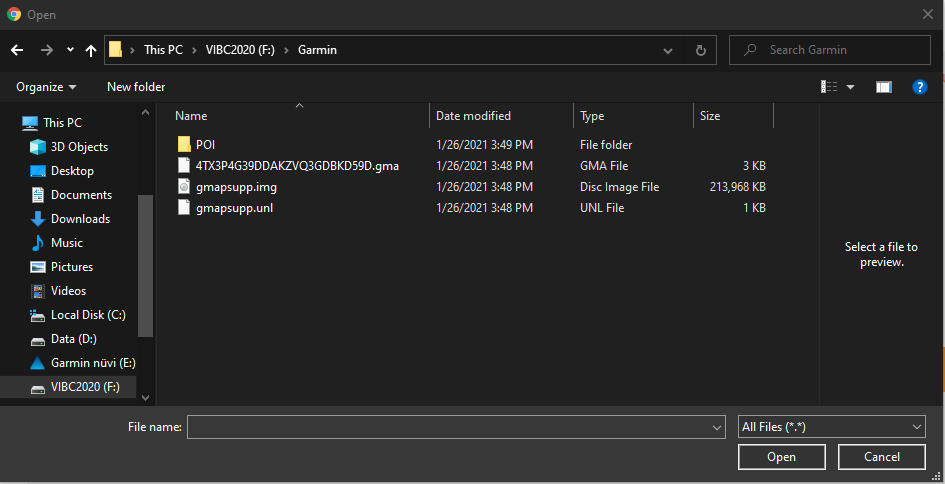Click POI folder icon
Image resolution: width=945 pixels, height=484 pixels.
pyautogui.click(x=184, y=145)
